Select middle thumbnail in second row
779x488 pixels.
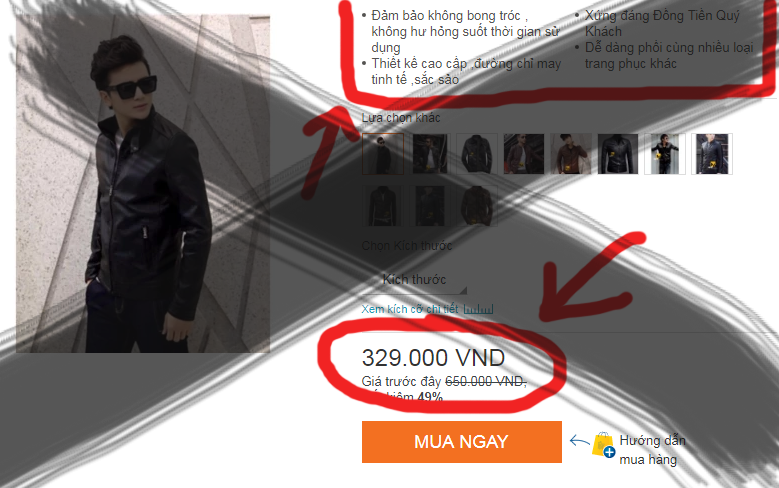[430, 206]
